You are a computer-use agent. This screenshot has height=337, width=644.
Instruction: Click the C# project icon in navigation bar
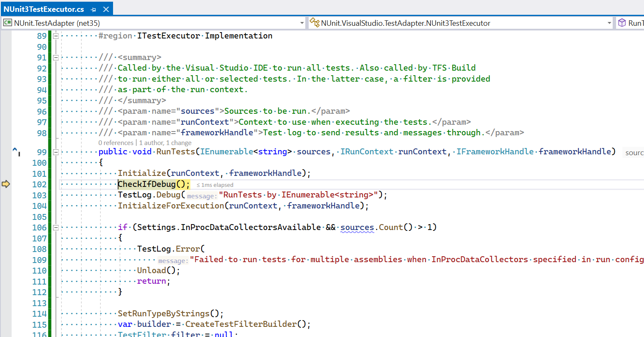point(8,23)
